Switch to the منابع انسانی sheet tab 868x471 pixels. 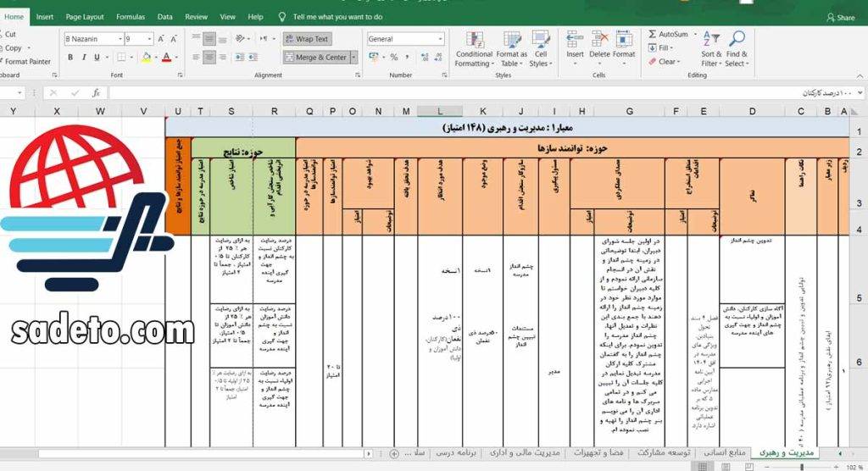tap(724, 452)
